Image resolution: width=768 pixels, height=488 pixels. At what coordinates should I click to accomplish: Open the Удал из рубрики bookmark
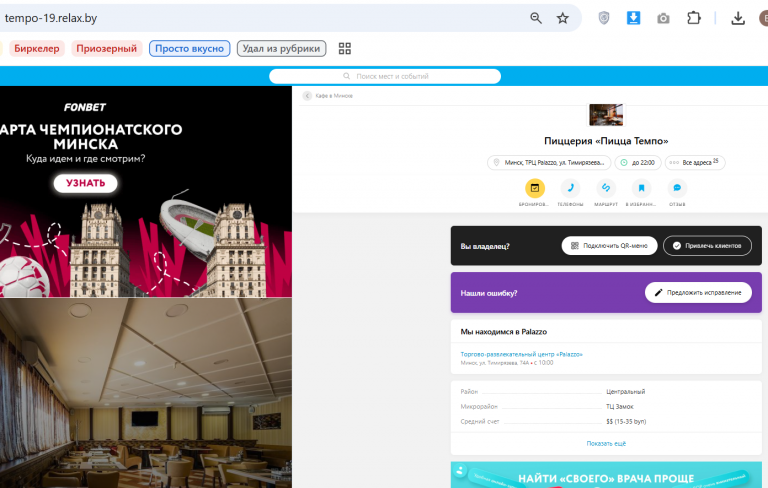282,49
